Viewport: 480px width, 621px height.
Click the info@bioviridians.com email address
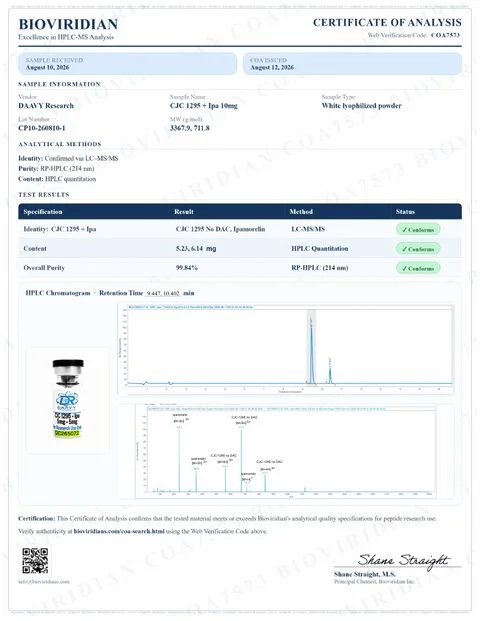coord(44,581)
